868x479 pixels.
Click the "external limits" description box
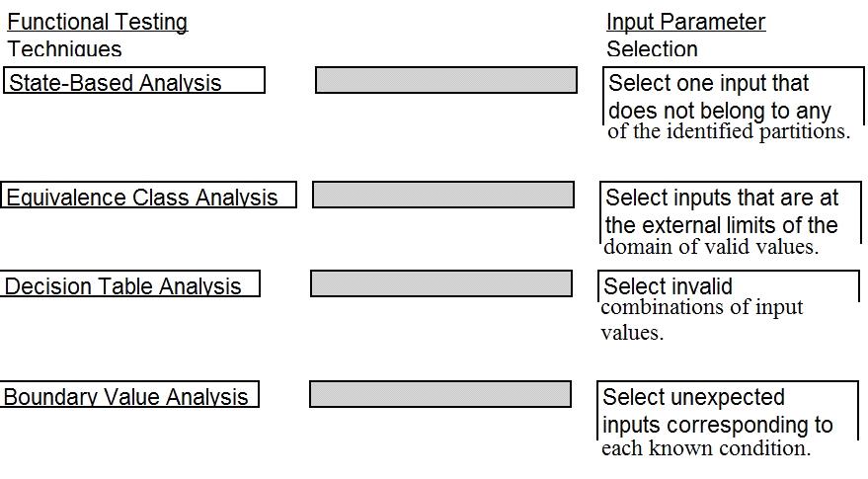(729, 211)
